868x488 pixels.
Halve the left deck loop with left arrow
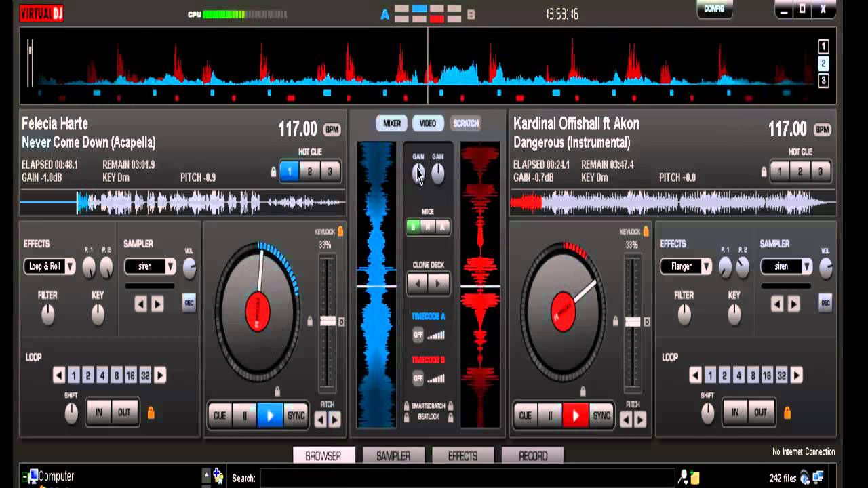[59, 375]
